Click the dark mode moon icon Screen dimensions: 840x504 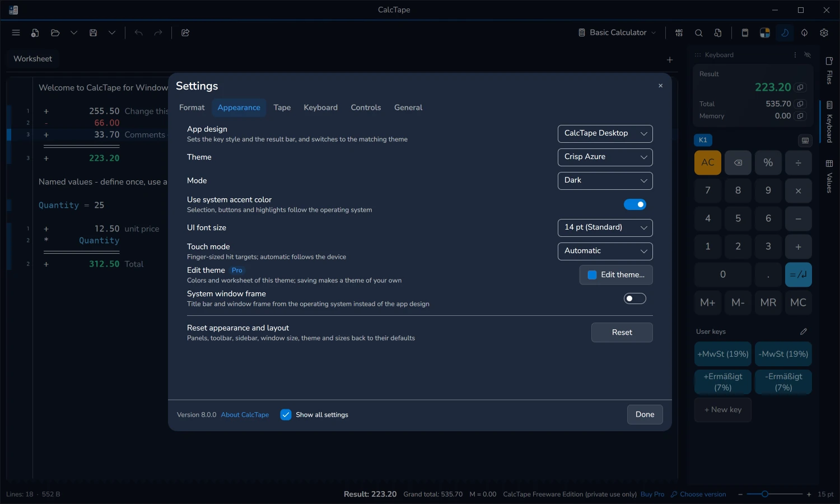point(785,33)
